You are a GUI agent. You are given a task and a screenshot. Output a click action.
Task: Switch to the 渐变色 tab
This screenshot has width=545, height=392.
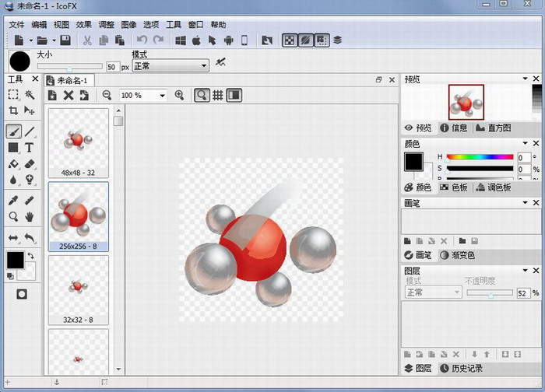click(458, 255)
